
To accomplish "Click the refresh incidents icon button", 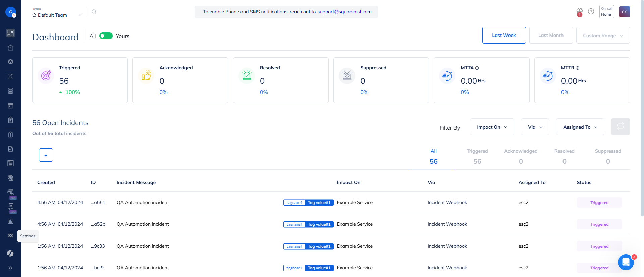I will coord(620,127).
